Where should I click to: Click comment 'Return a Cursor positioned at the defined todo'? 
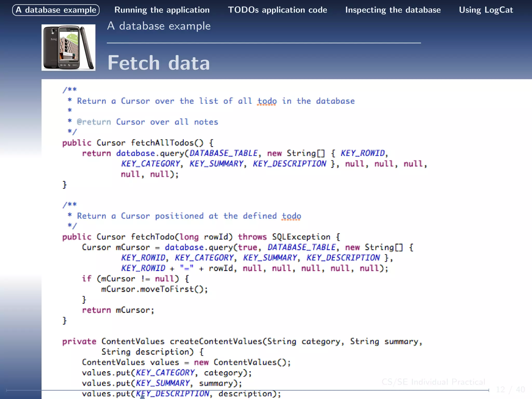point(189,216)
